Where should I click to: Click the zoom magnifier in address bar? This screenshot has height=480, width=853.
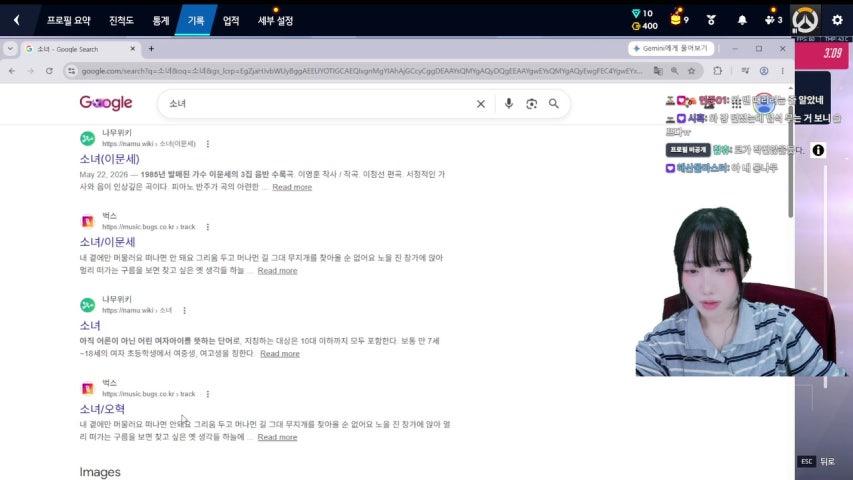click(x=675, y=71)
